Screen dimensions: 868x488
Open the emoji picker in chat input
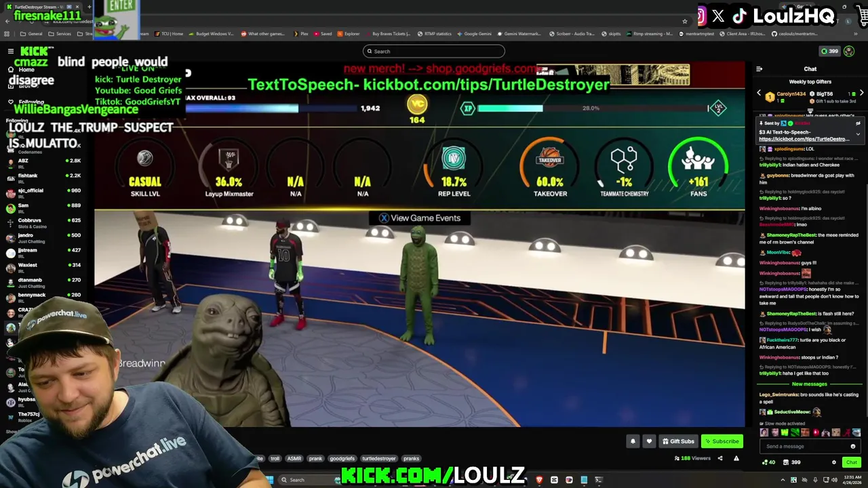click(853, 446)
